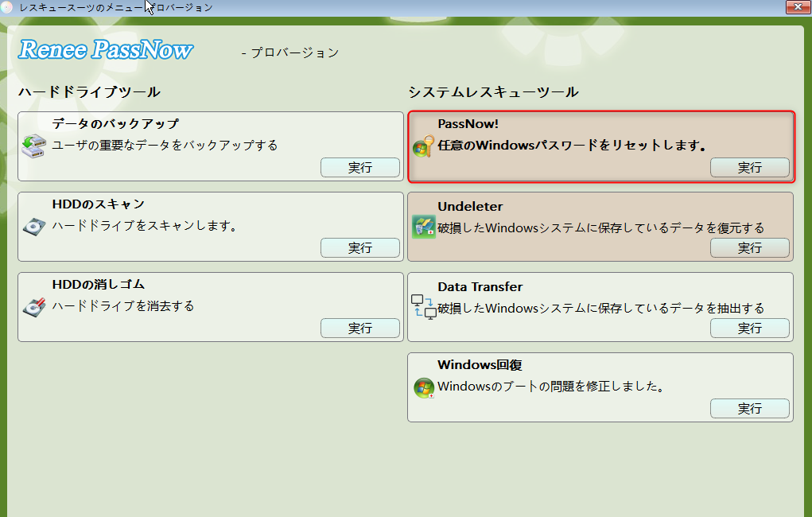Click the Data Transfer computers icon
The width and height of the screenshot is (812, 517).
[424, 307]
